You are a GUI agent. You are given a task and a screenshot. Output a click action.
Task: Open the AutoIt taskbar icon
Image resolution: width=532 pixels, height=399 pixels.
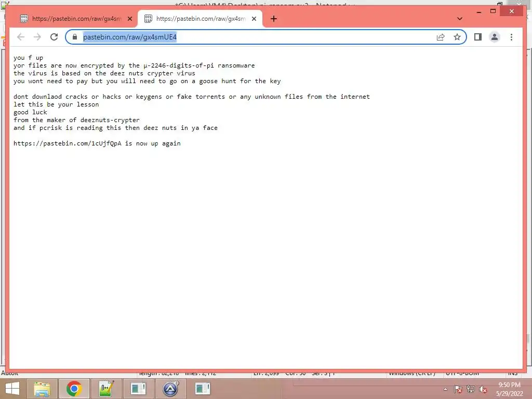[x=170, y=389]
